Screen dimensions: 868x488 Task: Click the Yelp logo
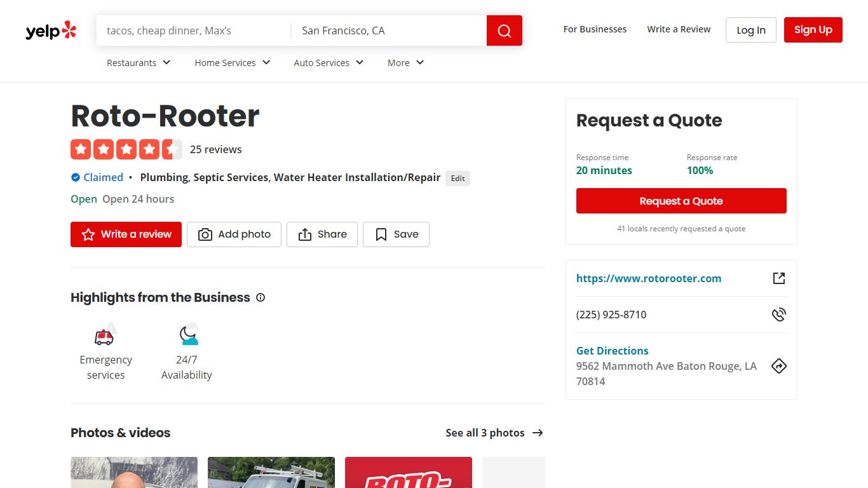pyautogui.click(x=51, y=30)
